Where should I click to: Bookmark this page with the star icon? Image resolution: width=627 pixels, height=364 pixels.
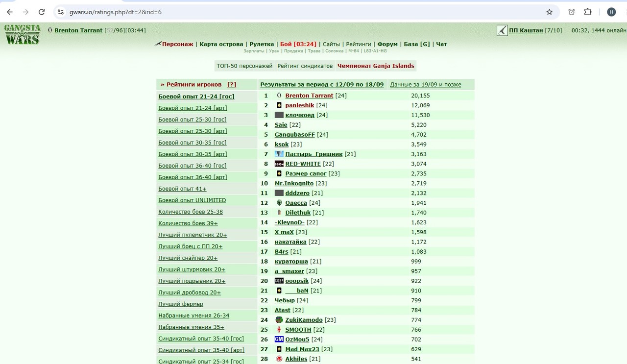click(x=549, y=12)
